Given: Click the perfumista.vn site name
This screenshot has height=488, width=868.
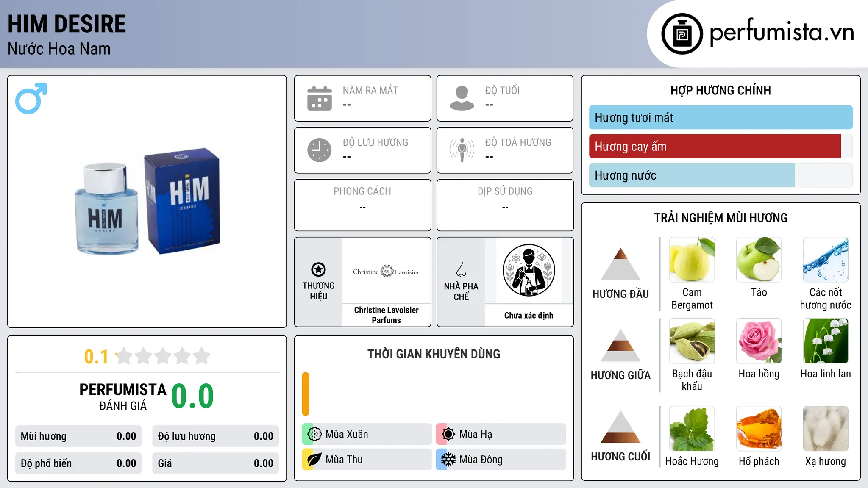Looking at the screenshot, I should [782, 32].
